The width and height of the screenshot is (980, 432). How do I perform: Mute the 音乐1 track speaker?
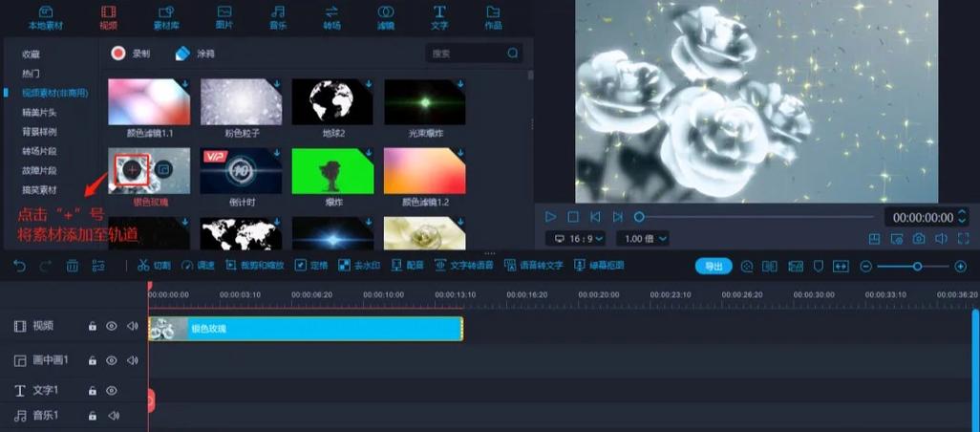[x=114, y=416]
